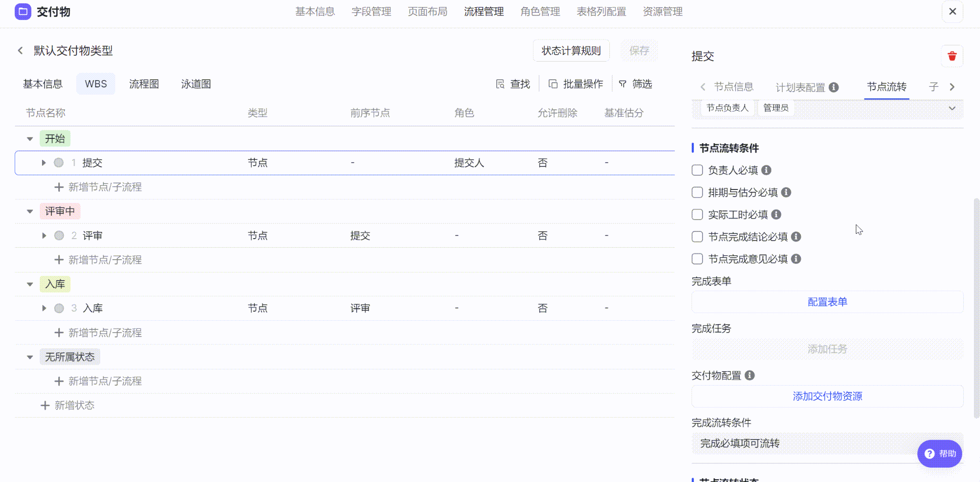This screenshot has height=482, width=980.
Task: Enable the 节点完成结论必填 checkbox
Action: [x=697, y=237]
